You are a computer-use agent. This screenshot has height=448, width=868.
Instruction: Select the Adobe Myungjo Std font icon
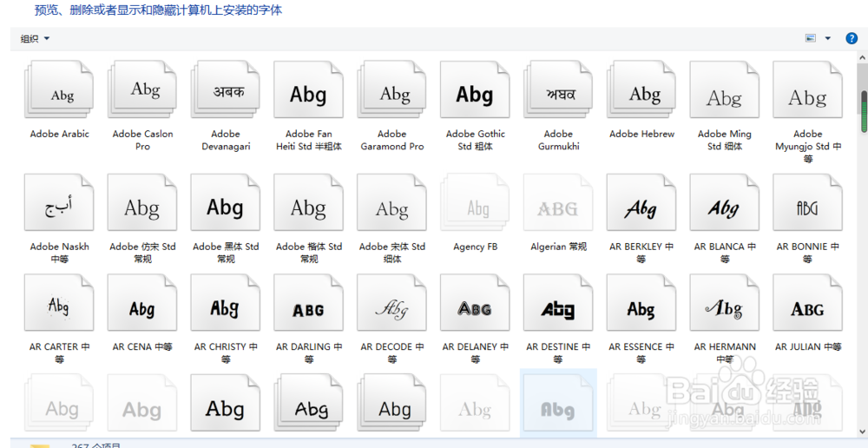point(807,89)
